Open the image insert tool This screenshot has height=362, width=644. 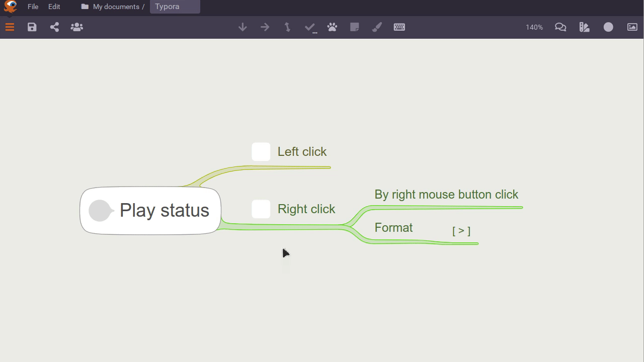pos(632,27)
